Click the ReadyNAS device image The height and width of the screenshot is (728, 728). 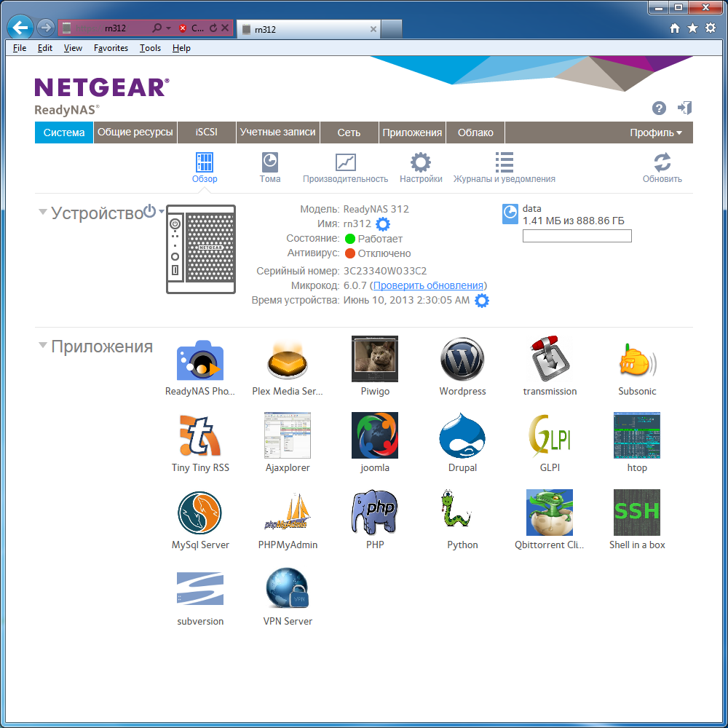pos(201,249)
